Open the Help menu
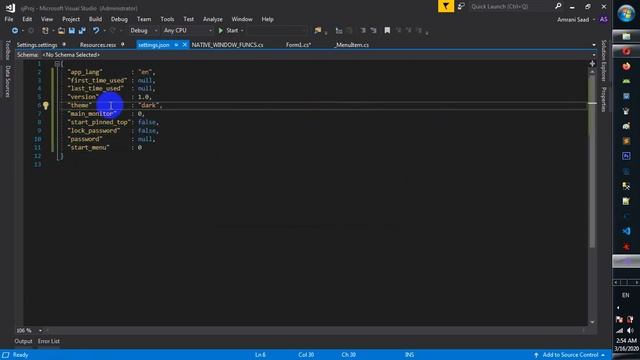 click(267, 19)
